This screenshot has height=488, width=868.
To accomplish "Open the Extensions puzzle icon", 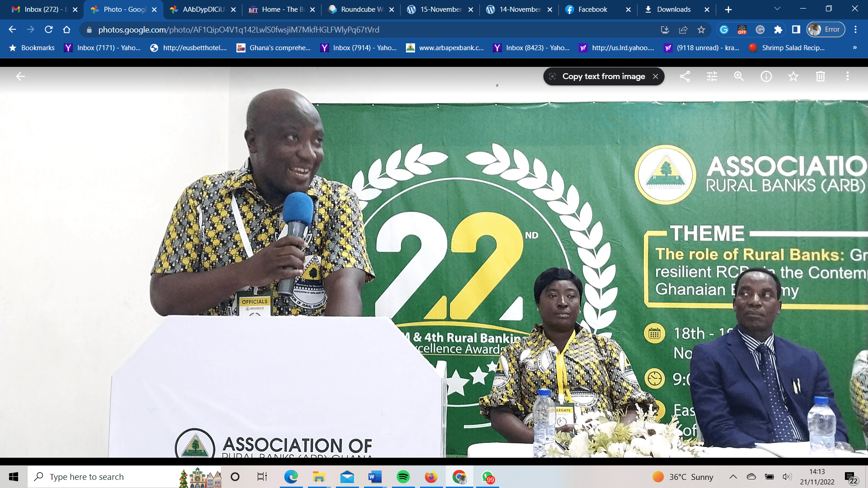I will click(778, 29).
